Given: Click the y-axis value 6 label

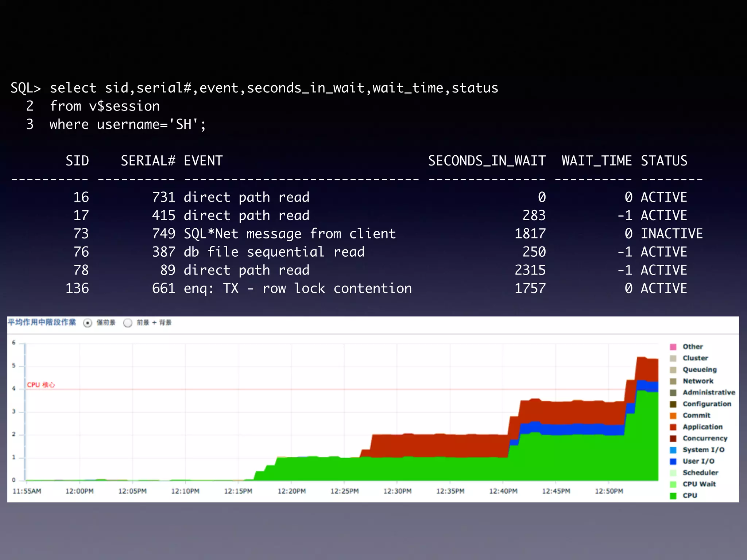Looking at the screenshot, I should tap(14, 342).
